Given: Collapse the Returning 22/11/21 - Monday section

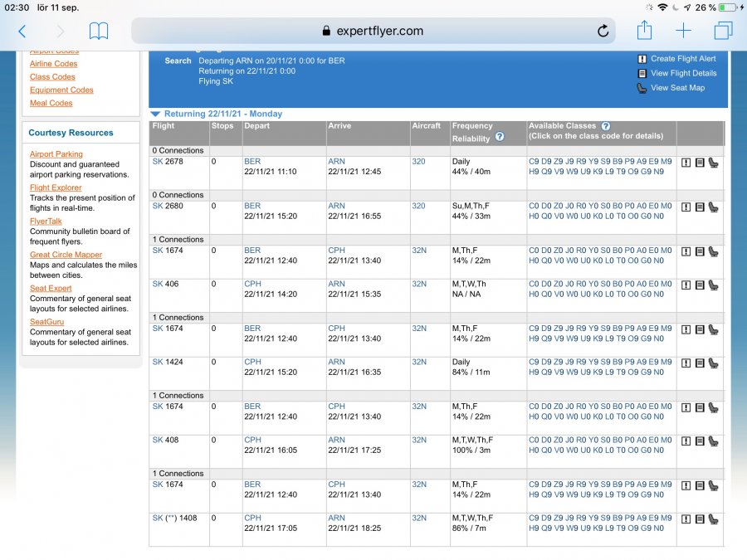Looking at the screenshot, I should point(154,114).
